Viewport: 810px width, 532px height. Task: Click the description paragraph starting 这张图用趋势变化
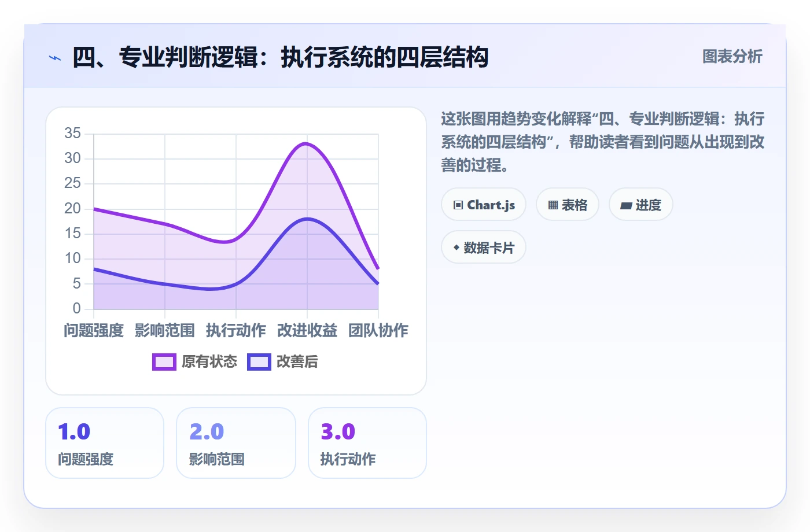(603, 142)
